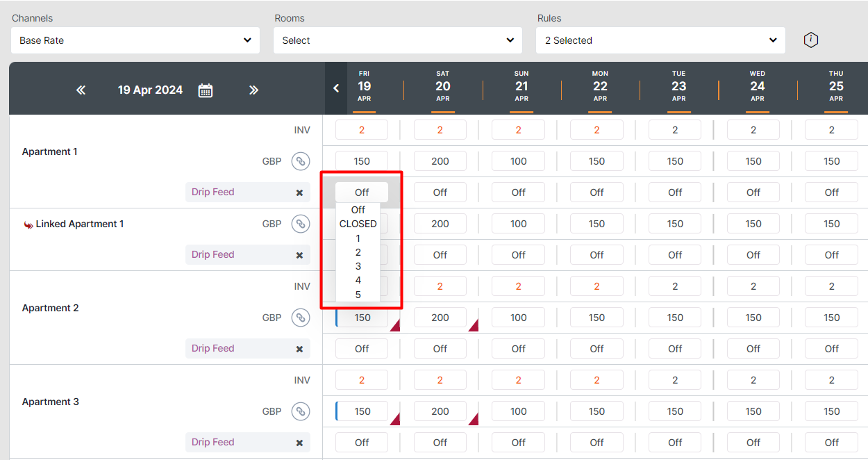Click the link icon for Apartment 3
The image size is (868, 460).
tap(300, 411)
